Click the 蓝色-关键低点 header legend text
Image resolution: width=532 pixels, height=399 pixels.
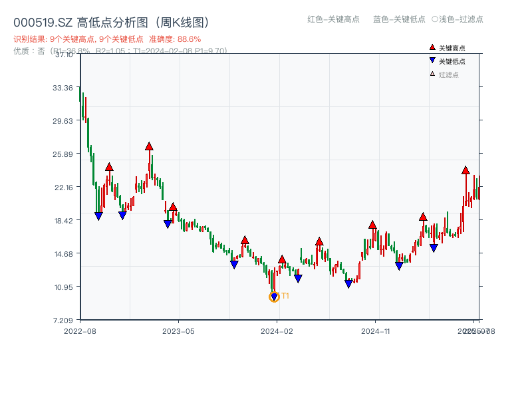pos(399,19)
